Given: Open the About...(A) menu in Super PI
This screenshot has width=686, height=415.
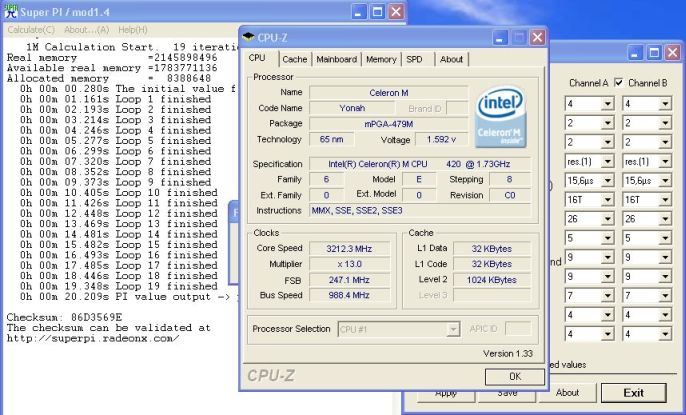Looking at the screenshot, I should point(86,30).
